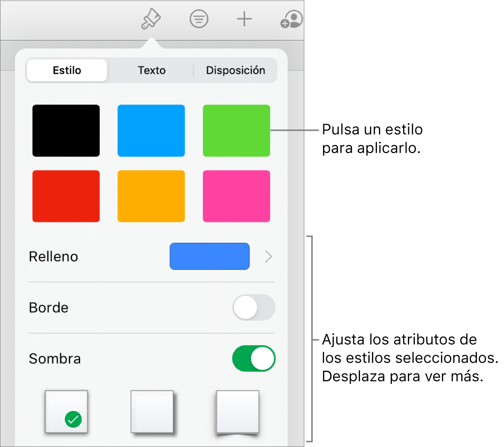Apply the black style preset
The image size is (504, 447).
[x=66, y=130]
